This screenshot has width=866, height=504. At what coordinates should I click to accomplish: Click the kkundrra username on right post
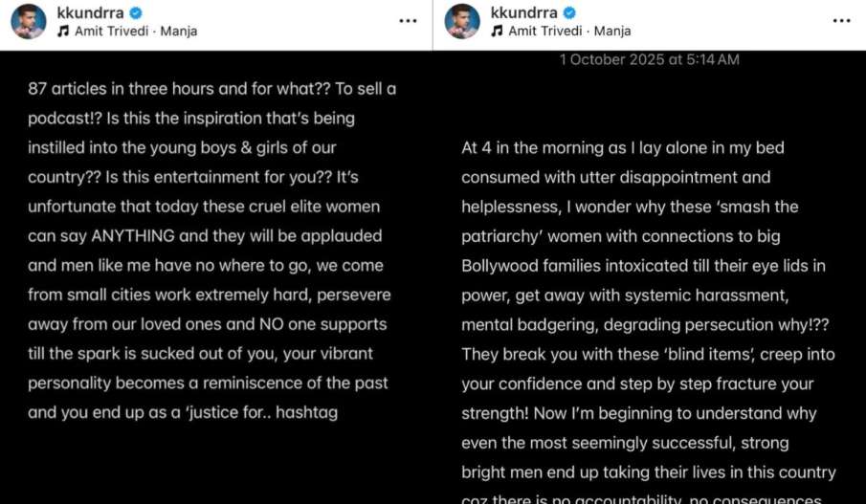click(x=524, y=12)
